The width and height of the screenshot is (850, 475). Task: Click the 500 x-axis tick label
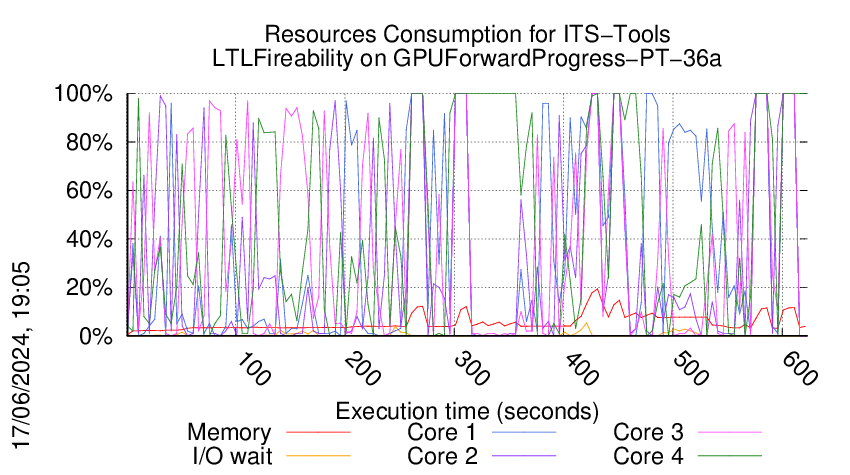[692, 369]
